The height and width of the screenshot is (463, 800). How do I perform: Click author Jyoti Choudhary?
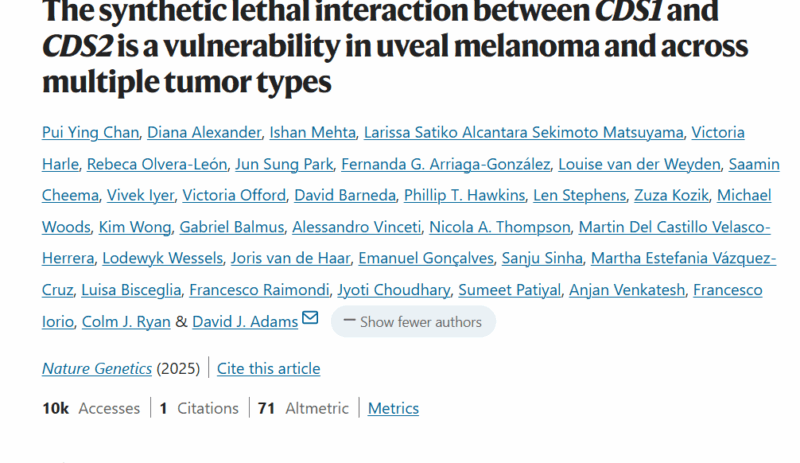coord(394,290)
